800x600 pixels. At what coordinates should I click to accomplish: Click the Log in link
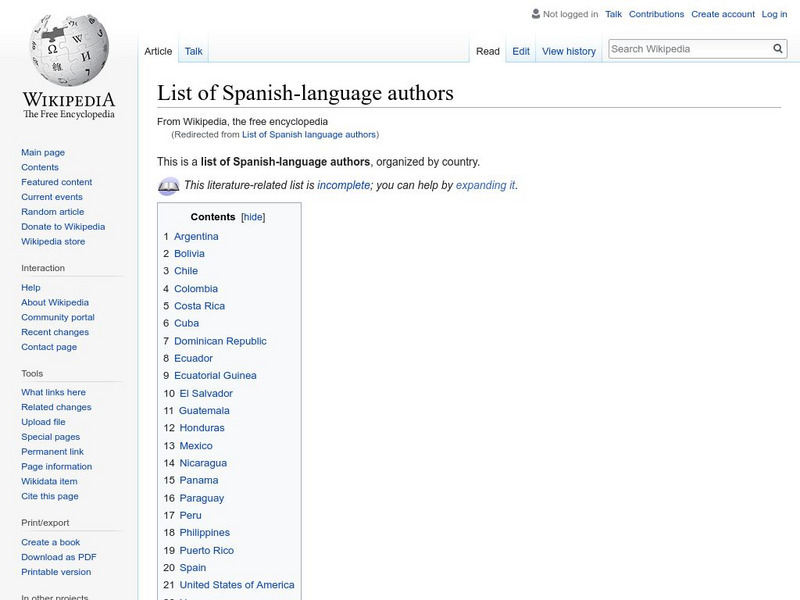[774, 14]
